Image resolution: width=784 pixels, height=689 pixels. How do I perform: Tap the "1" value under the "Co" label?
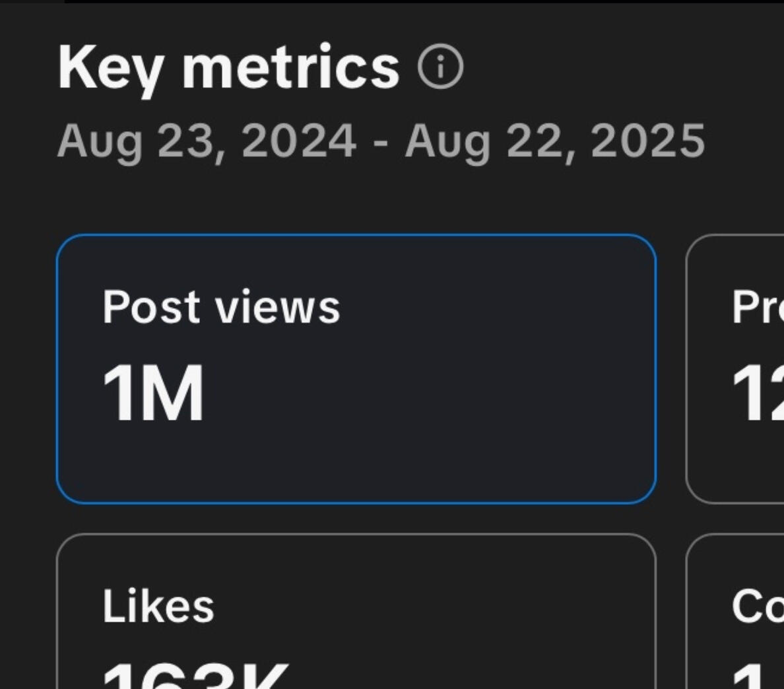click(749, 678)
